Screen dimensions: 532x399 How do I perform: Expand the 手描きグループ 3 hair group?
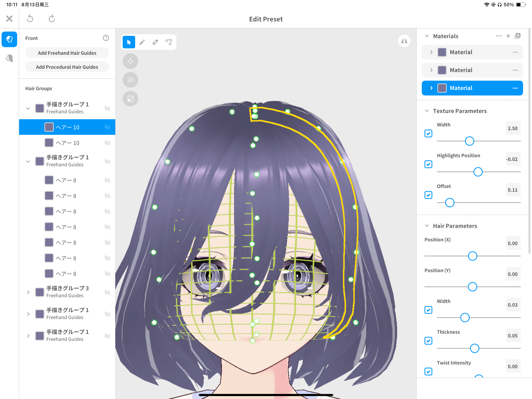point(28,292)
